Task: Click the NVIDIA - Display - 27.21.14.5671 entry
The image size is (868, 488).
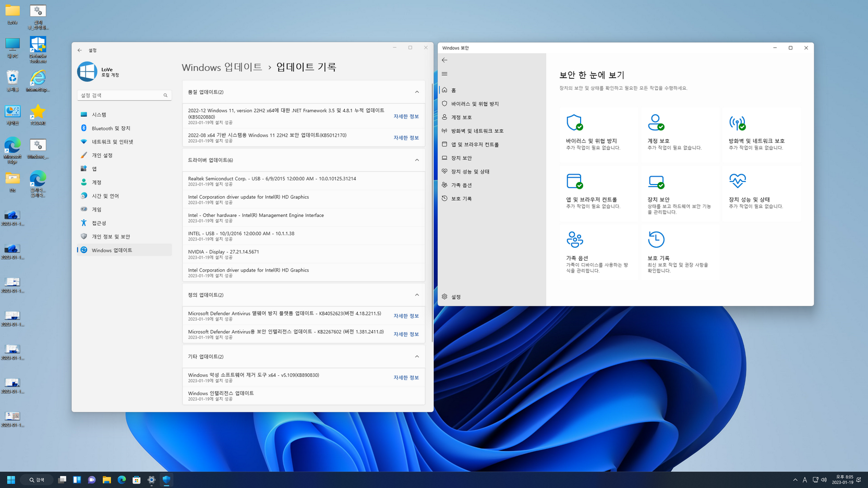Action: coord(304,254)
